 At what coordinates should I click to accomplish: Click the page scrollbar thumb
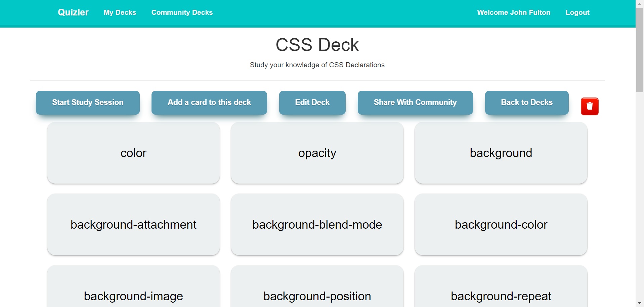point(640,50)
